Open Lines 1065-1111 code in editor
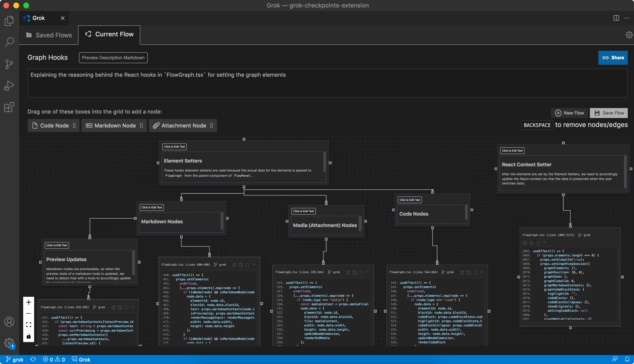 525,243
